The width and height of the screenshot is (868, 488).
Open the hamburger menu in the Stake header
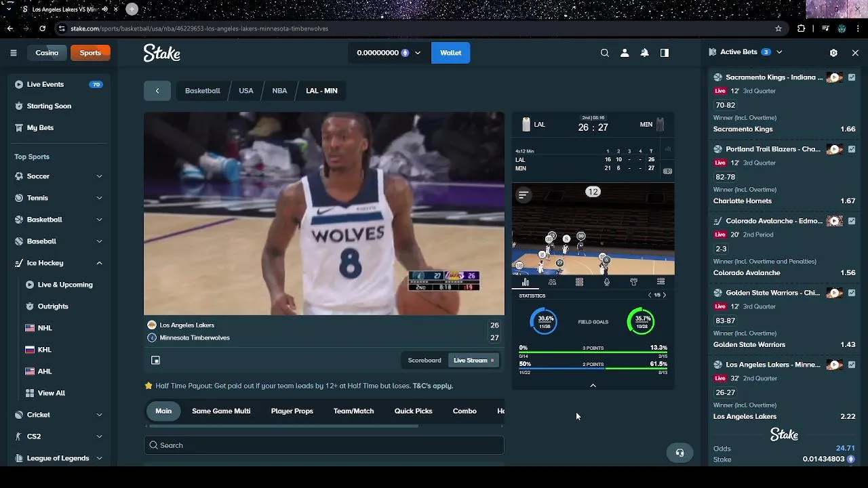tap(14, 53)
